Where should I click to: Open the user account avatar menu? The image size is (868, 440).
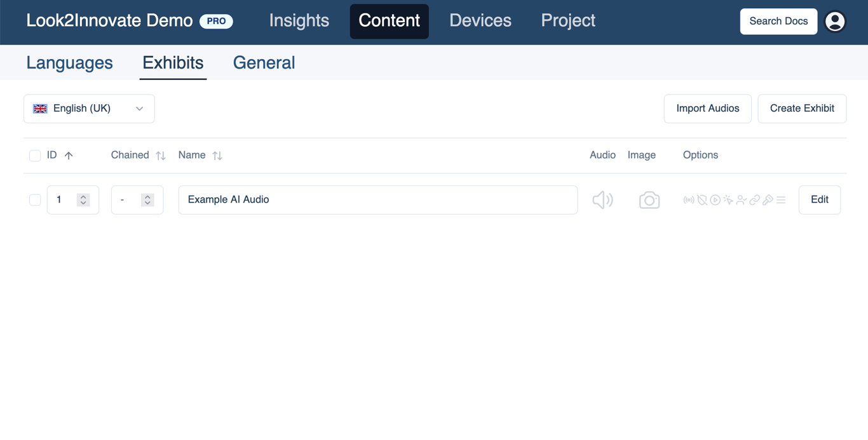click(835, 22)
